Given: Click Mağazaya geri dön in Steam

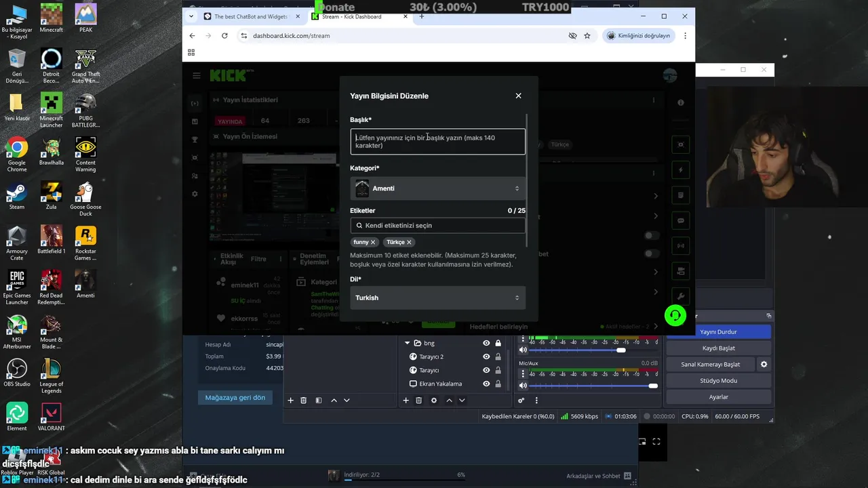Looking at the screenshot, I should click(x=235, y=397).
